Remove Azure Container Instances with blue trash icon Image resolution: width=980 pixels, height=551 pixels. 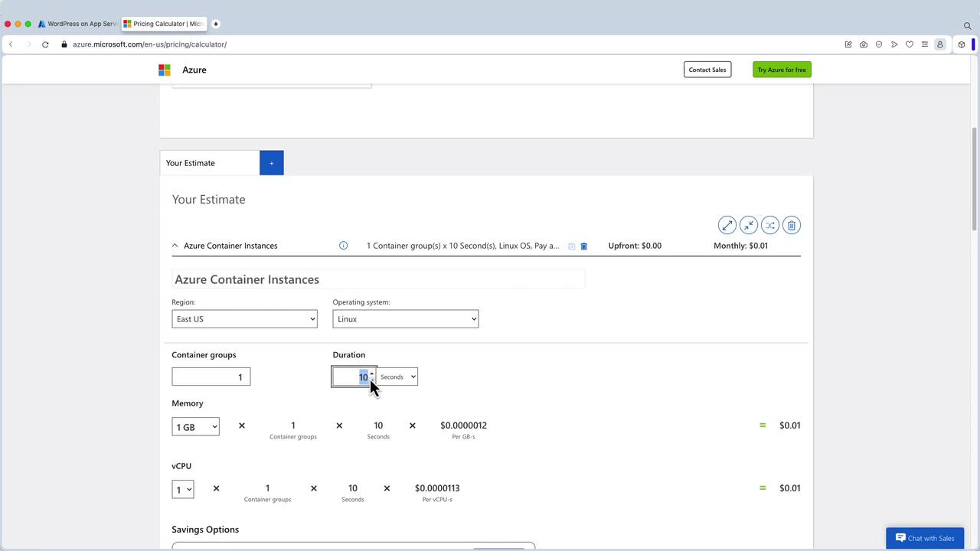[583, 246]
